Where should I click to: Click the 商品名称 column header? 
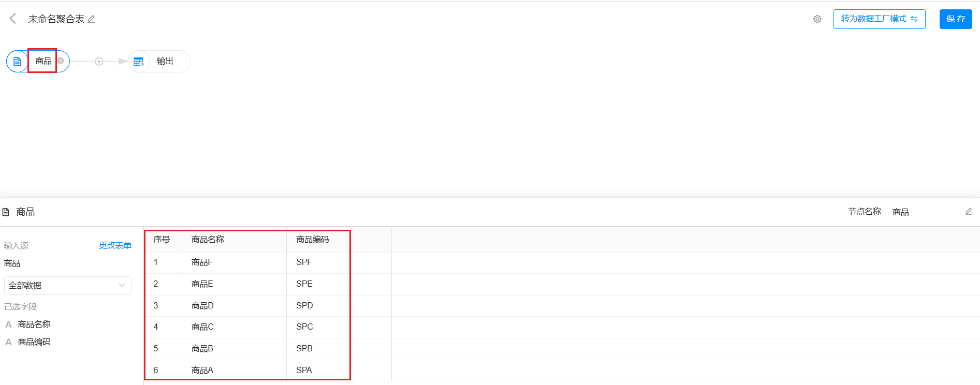tap(208, 240)
